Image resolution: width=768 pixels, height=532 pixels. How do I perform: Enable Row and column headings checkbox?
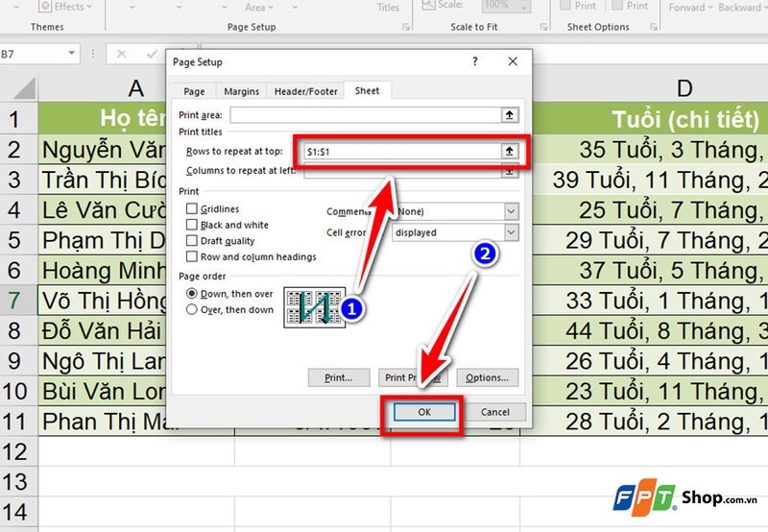(x=191, y=256)
